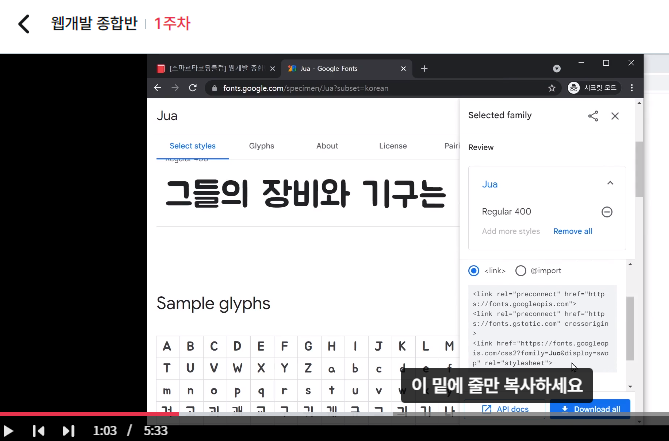Click Add more styles
669x441 pixels.
coord(511,231)
